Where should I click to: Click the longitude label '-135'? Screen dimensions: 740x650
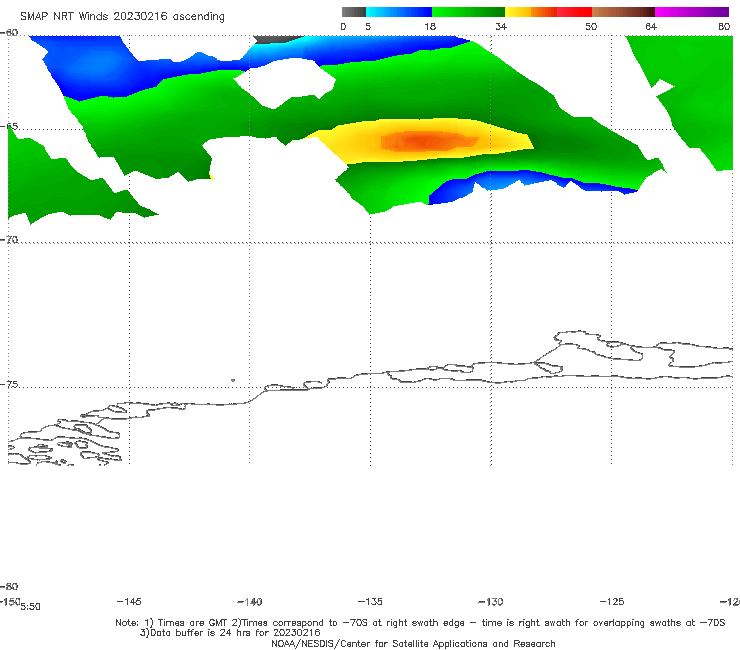point(370,601)
